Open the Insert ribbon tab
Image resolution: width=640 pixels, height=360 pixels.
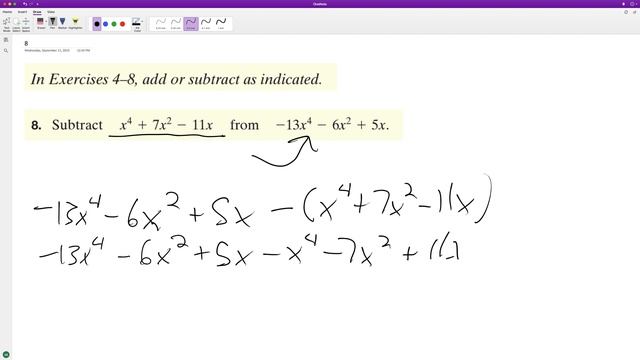pyautogui.click(x=22, y=12)
